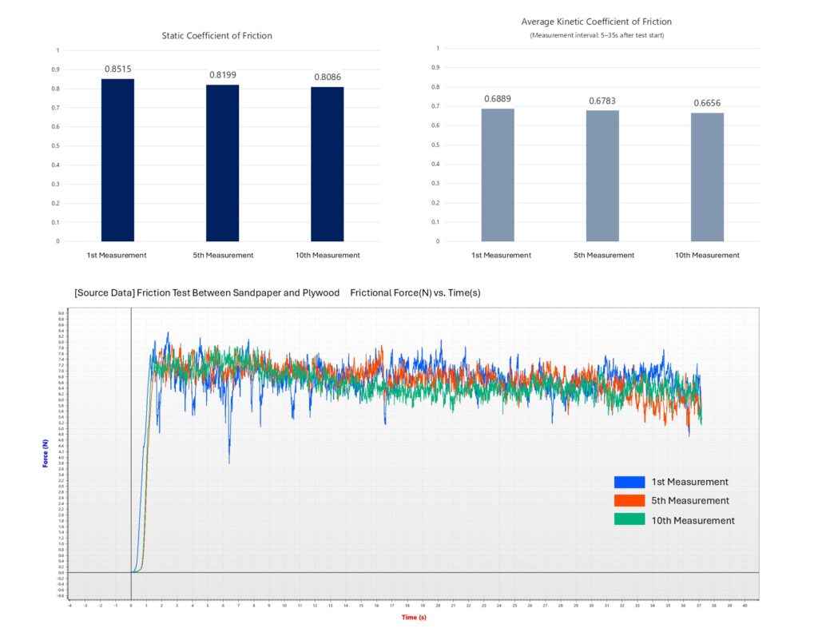The height and width of the screenshot is (644, 818).
Task: Click the green 10th Measurement legend swatch
Action: (629, 519)
